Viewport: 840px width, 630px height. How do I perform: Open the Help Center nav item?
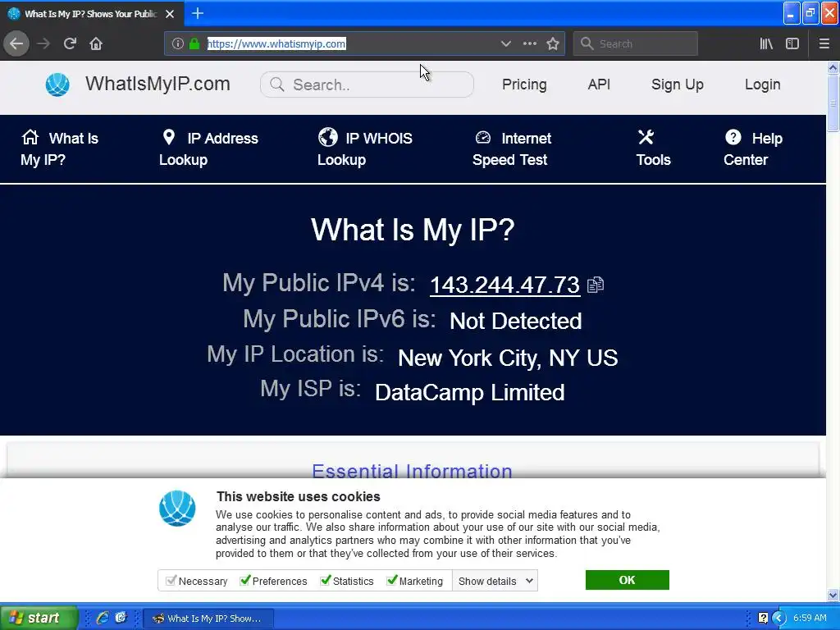click(753, 149)
